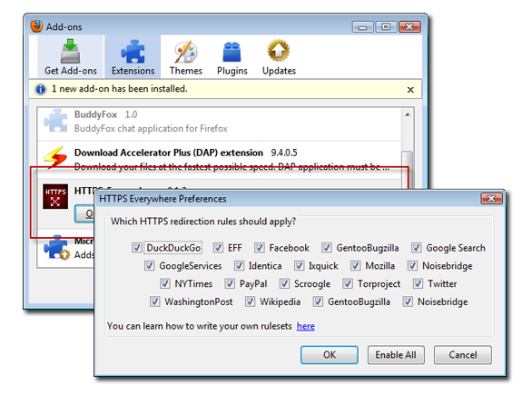Click the extensions list scroll up arrow
Image resolution: width=532 pixels, height=395 pixels.
tap(408, 114)
